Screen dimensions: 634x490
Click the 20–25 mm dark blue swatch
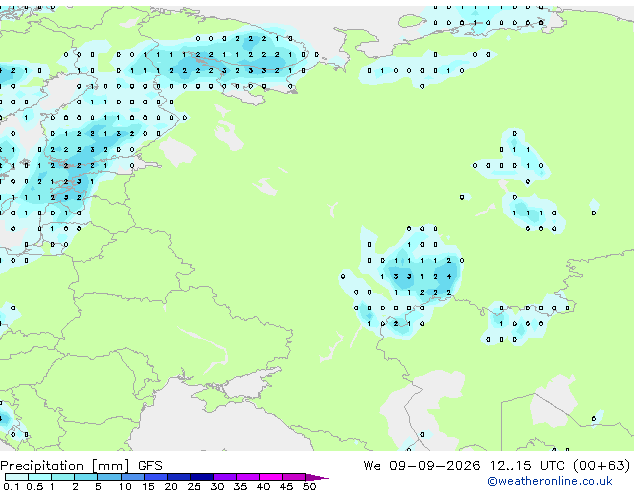pos(179,477)
